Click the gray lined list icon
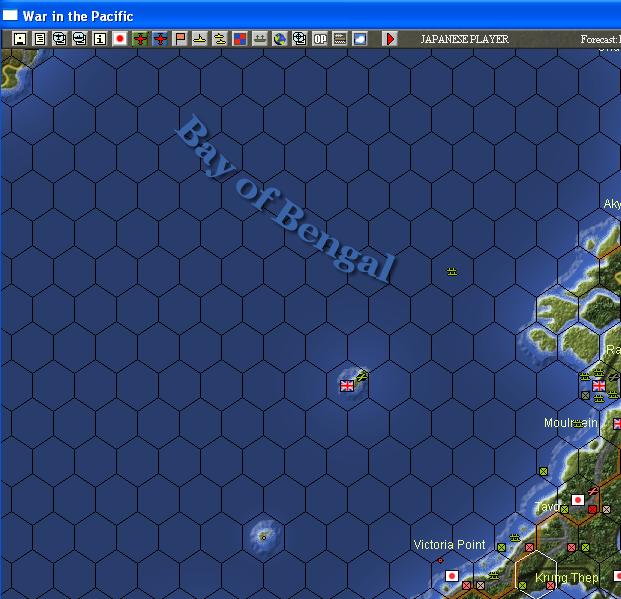 click(340, 39)
